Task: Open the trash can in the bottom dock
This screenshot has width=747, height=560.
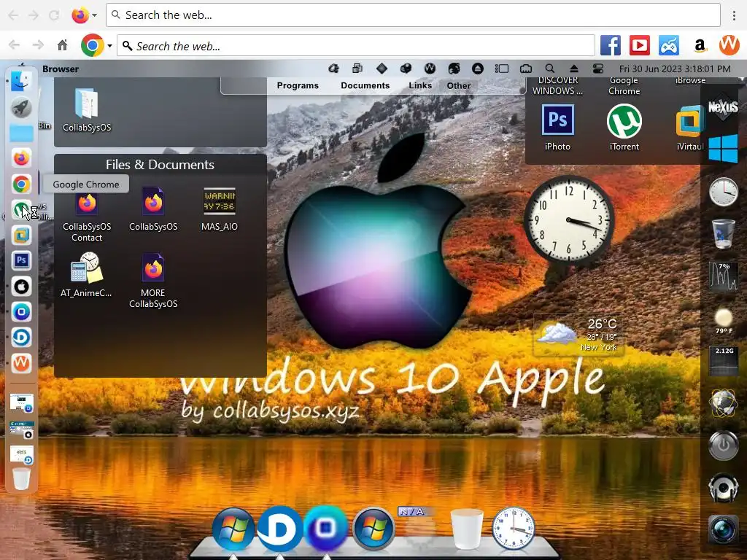Action: (x=467, y=529)
